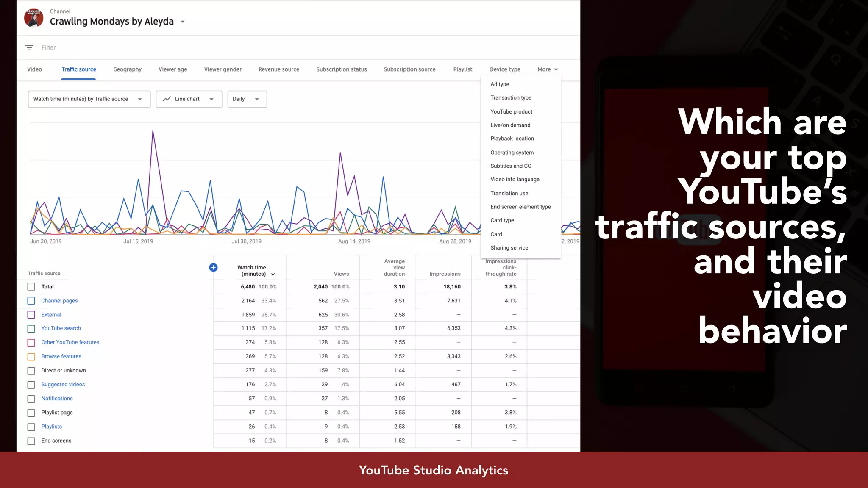The image size is (868, 488).
Task: Switch to the Video tab
Action: coord(34,69)
